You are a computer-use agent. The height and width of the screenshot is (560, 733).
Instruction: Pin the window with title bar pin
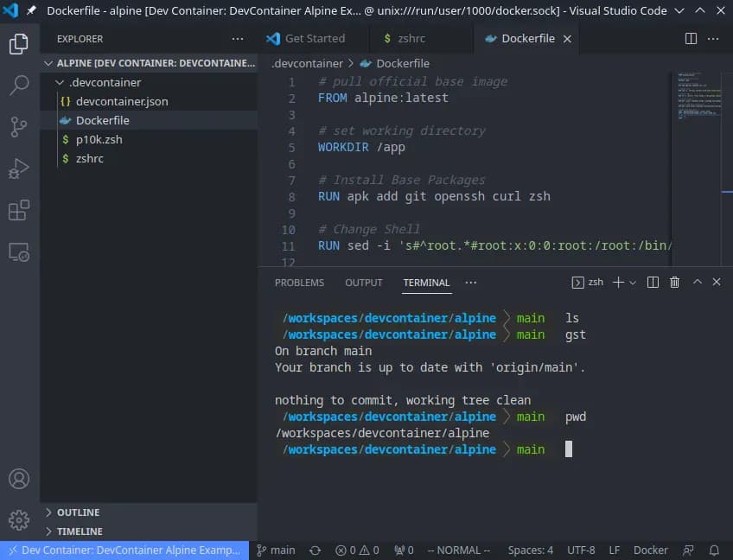tap(31, 10)
